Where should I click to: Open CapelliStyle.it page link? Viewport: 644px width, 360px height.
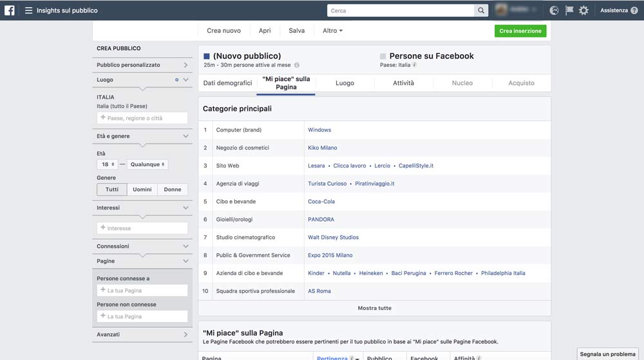click(x=416, y=166)
